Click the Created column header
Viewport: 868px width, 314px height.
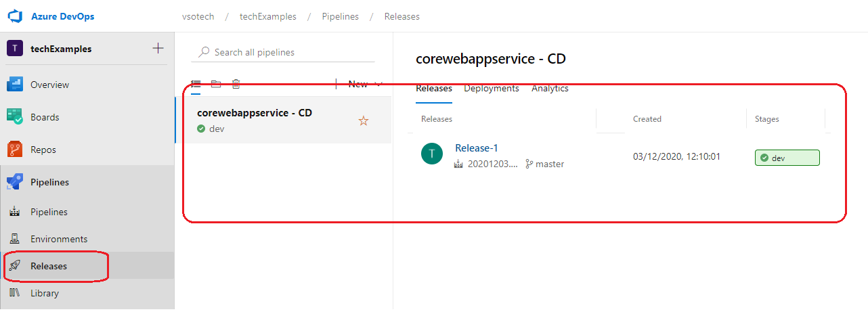(647, 118)
